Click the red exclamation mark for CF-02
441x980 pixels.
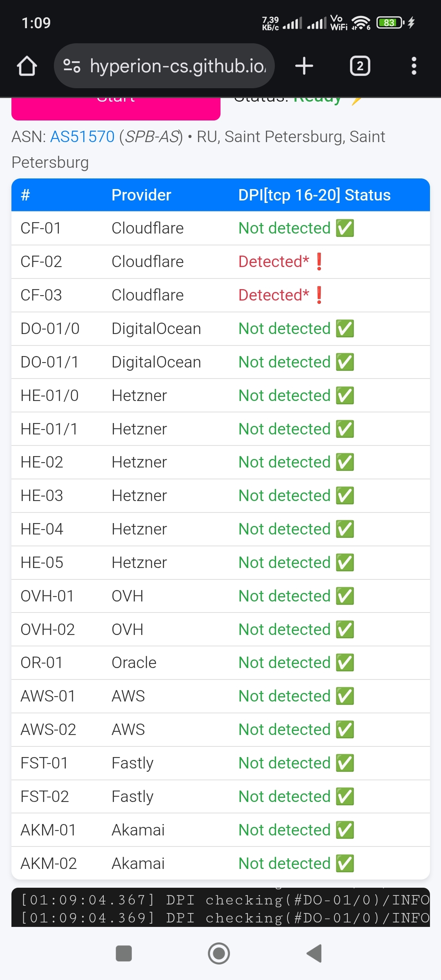click(x=319, y=262)
